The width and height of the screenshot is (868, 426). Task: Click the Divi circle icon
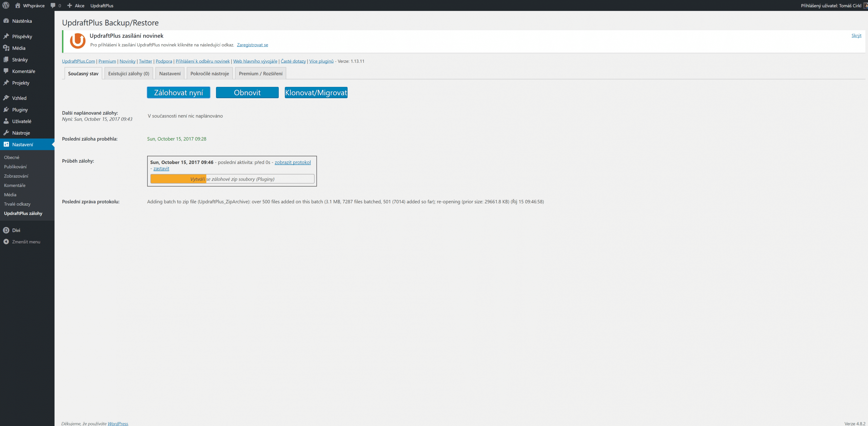pos(6,230)
